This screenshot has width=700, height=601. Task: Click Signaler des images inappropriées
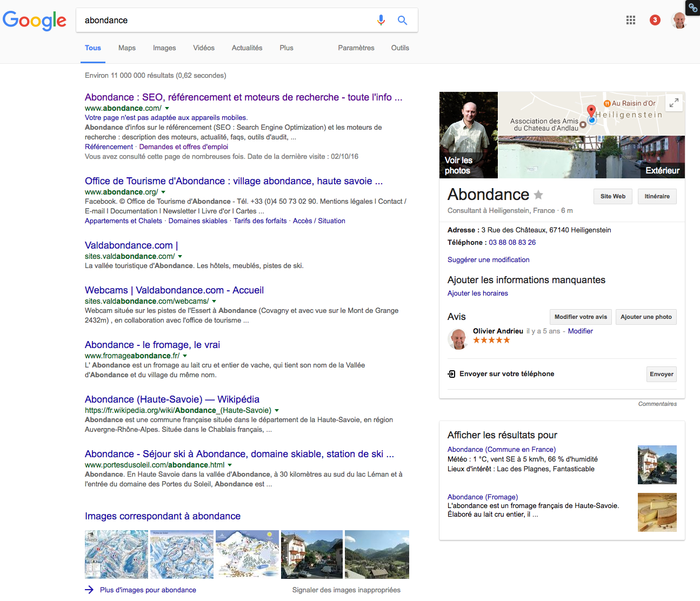click(x=346, y=590)
